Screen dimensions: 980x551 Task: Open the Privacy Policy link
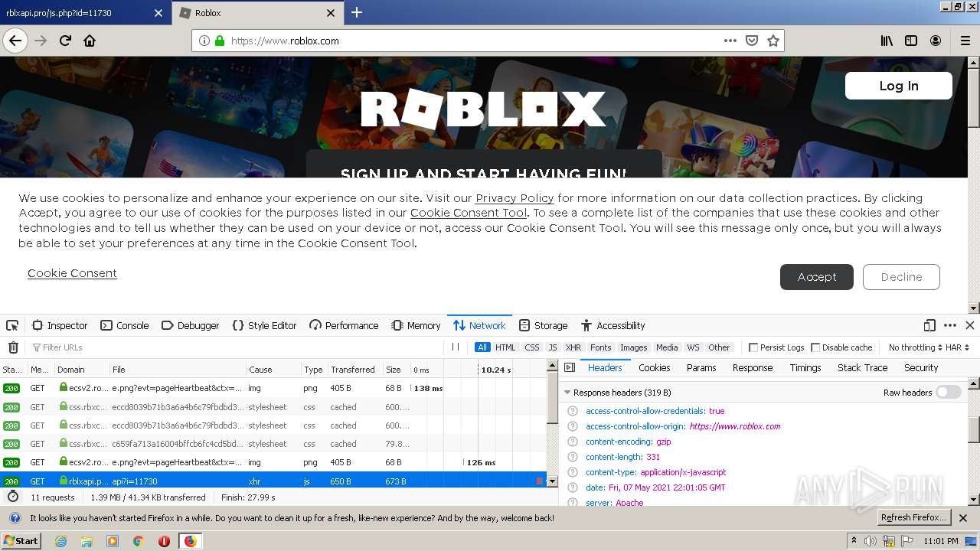[514, 198]
